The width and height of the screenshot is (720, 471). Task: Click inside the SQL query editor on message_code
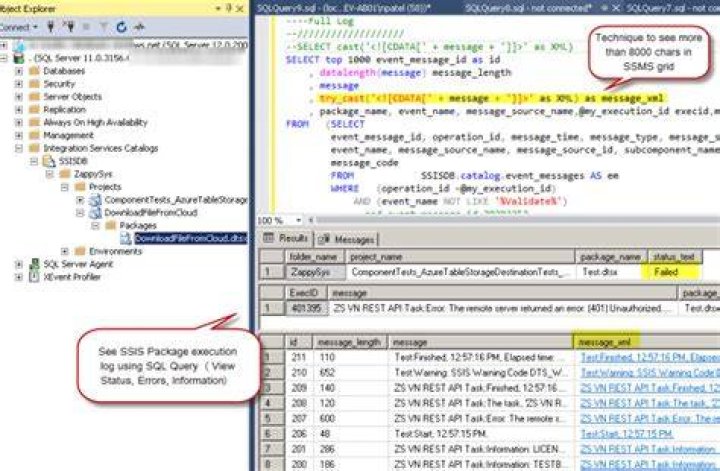(364, 163)
